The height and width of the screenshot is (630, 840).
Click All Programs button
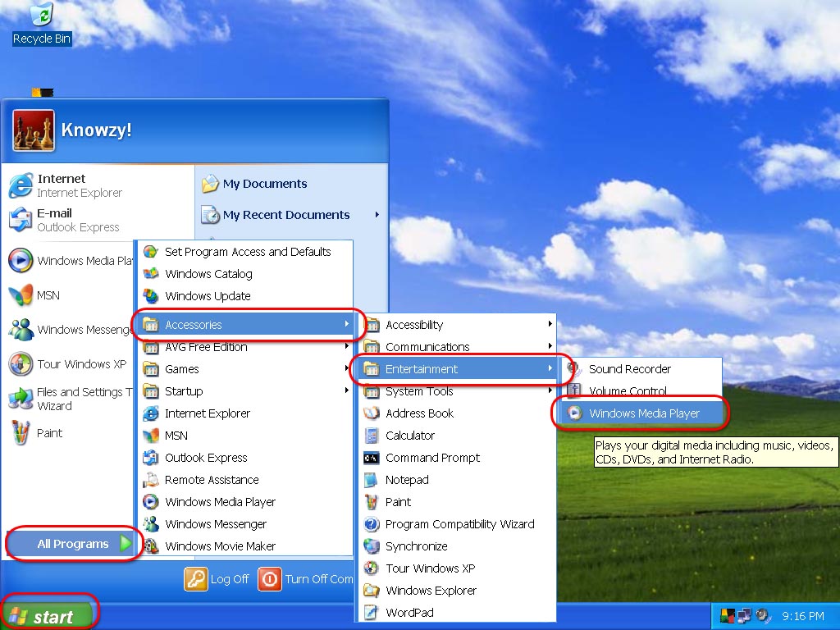coord(72,544)
